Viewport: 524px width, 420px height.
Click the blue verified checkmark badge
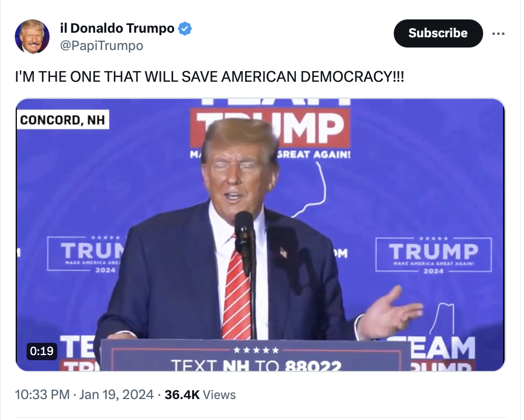pyautogui.click(x=185, y=29)
